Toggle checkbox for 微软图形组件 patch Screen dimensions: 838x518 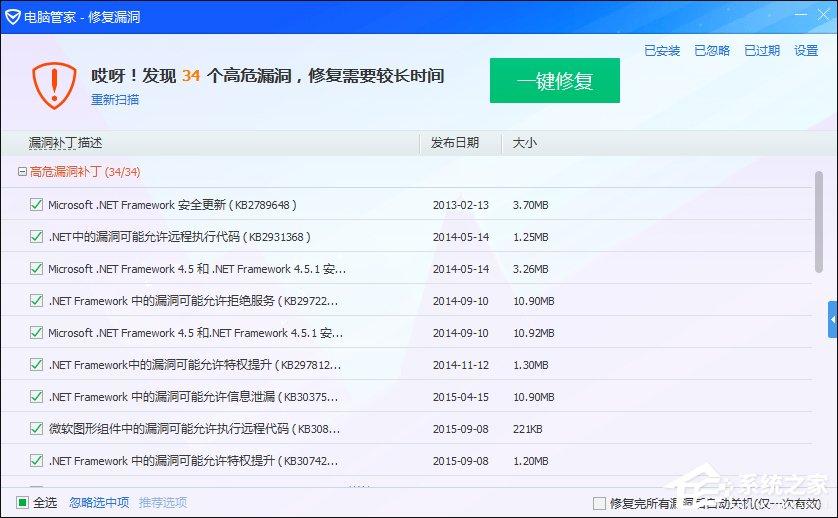click(37, 429)
